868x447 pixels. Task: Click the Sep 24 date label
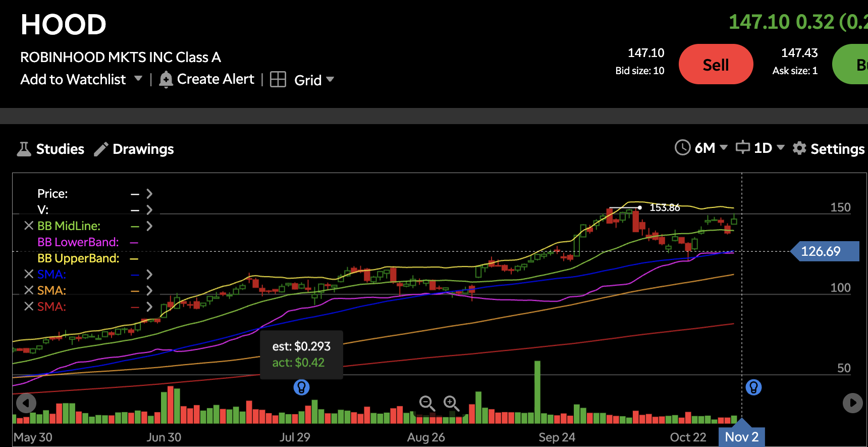tap(557, 437)
